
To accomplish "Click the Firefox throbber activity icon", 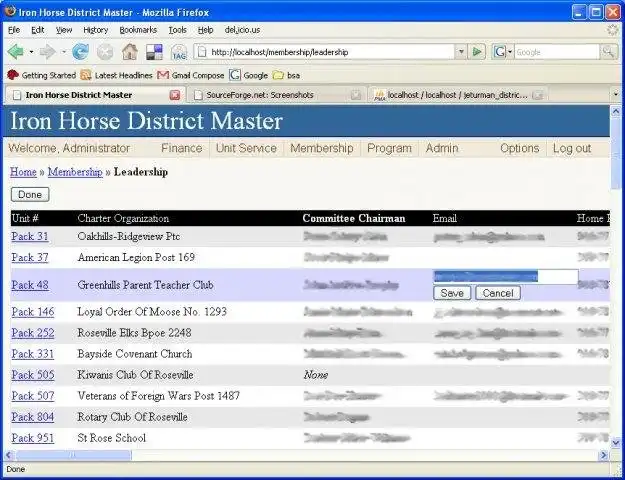I will pos(613,30).
